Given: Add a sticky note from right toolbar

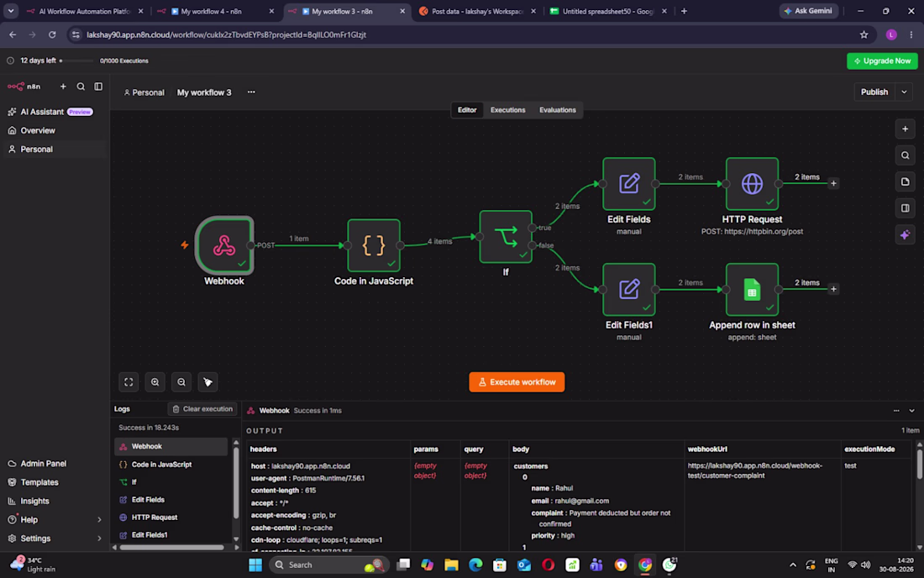Looking at the screenshot, I should (906, 181).
